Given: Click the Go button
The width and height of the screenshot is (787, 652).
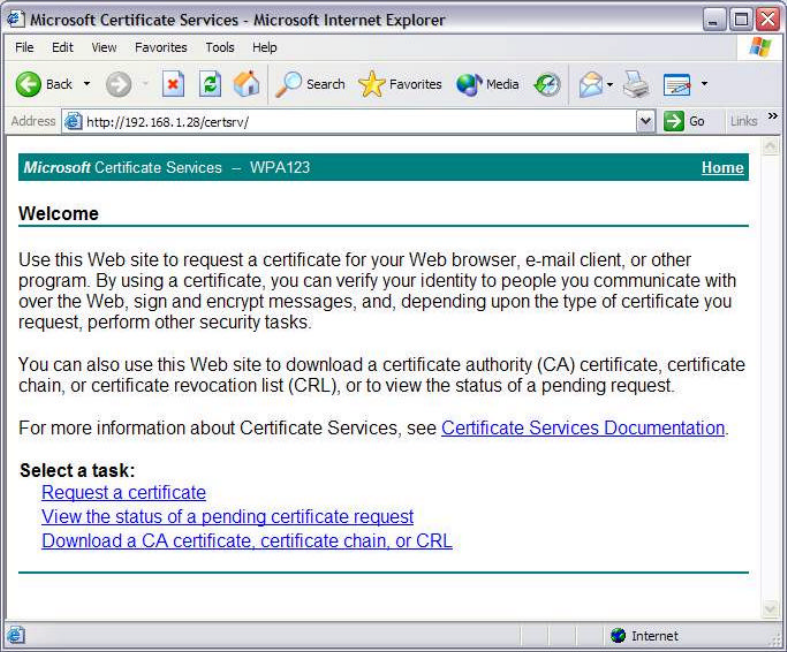Looking at the screenshot, I should point(685,121).
